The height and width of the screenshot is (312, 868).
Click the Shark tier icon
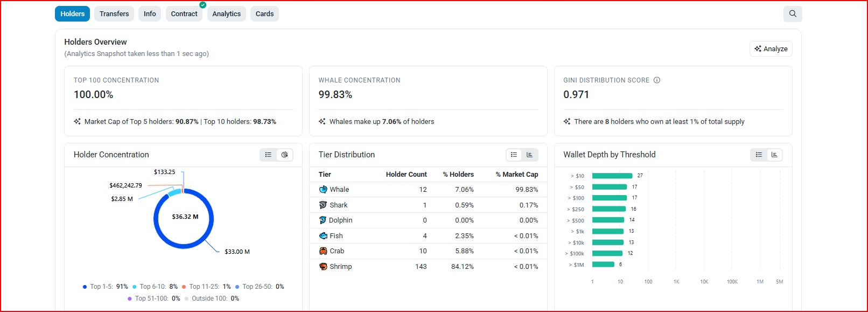click(x=323, y=205)
